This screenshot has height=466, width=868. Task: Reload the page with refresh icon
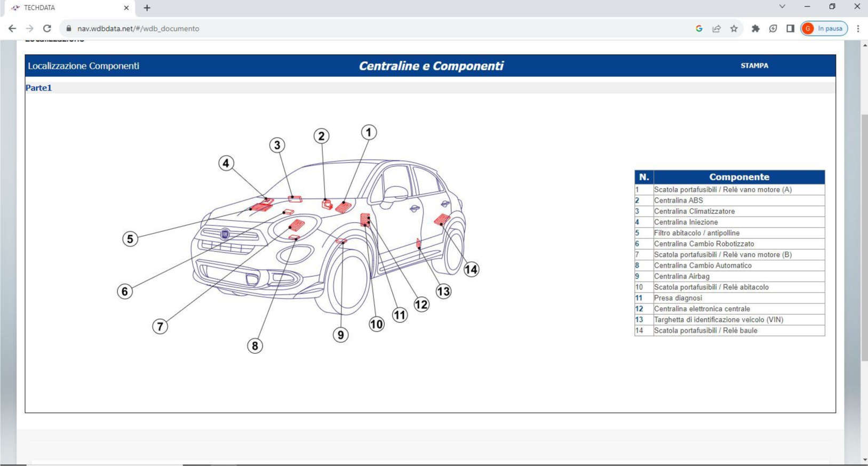coord(47,29)
